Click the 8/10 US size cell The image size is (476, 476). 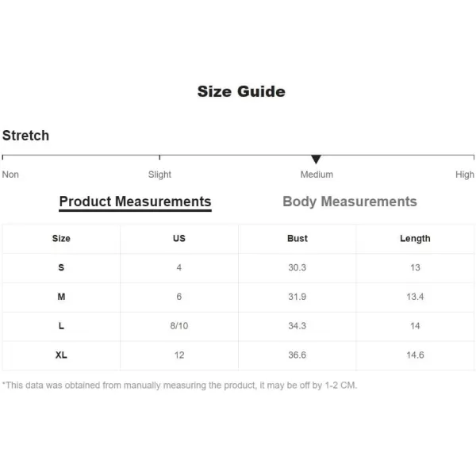179,326
